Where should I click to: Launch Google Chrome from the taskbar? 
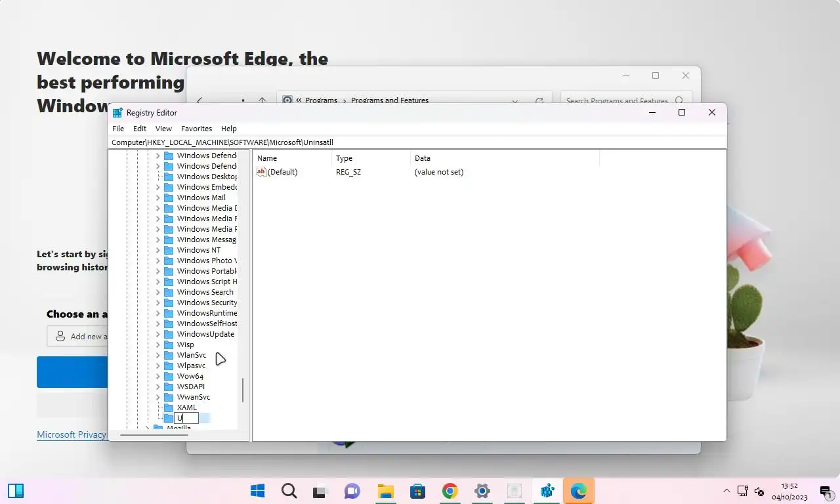[x=450, y=491]
